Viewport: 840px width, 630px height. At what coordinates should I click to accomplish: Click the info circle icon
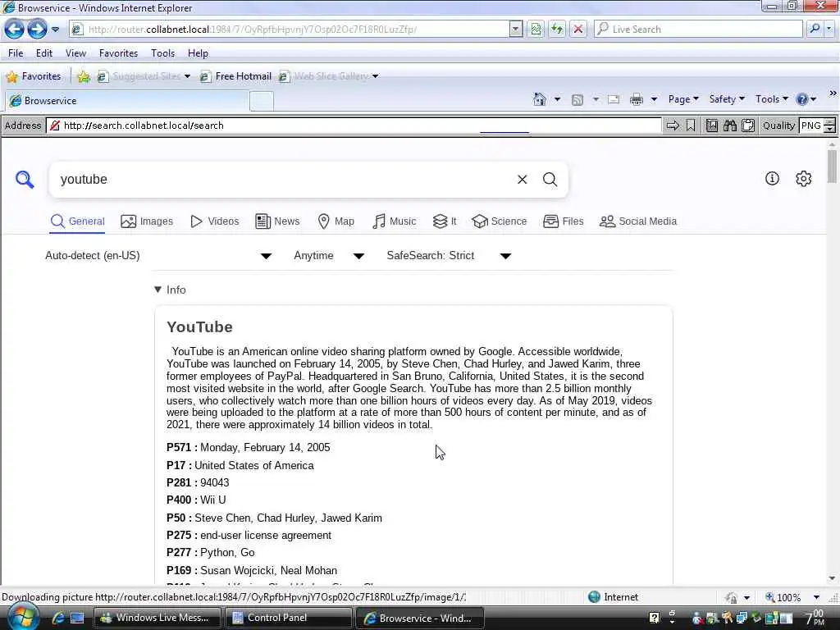tap(772, 178)
